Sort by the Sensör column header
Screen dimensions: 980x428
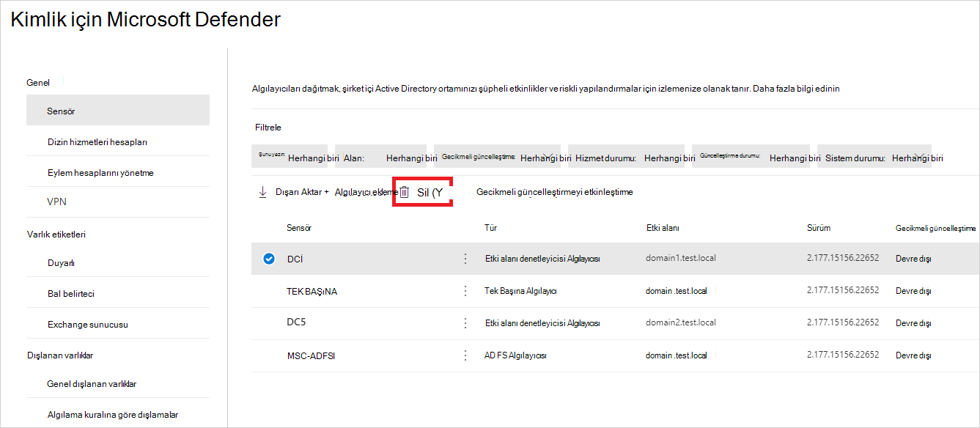[x=299, y=228]
